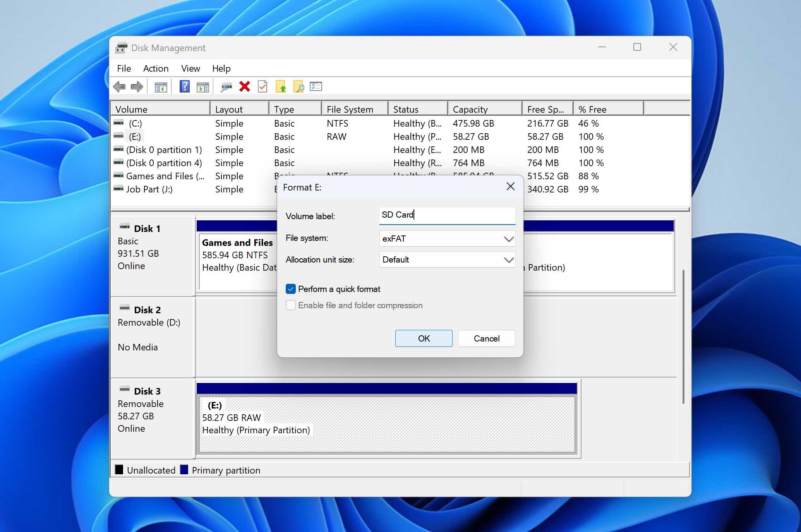Toggle quick format option off
801x532 pixels.
tap(291, 289)
